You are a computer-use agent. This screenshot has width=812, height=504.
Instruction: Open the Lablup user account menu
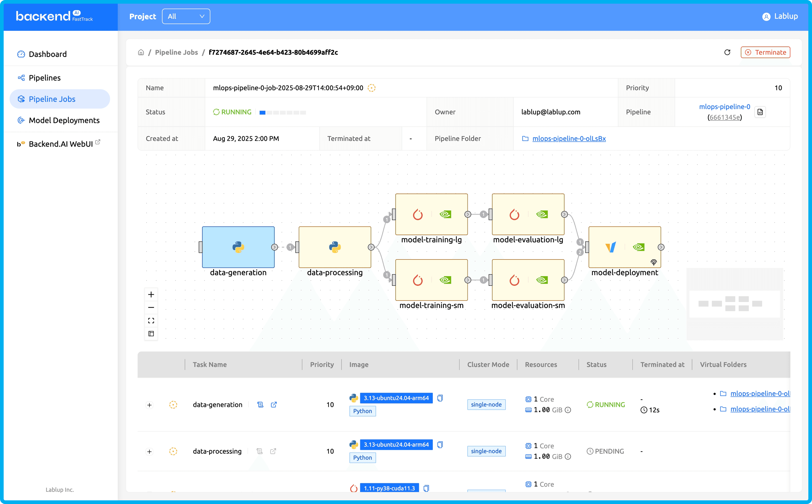coord(780,16)
